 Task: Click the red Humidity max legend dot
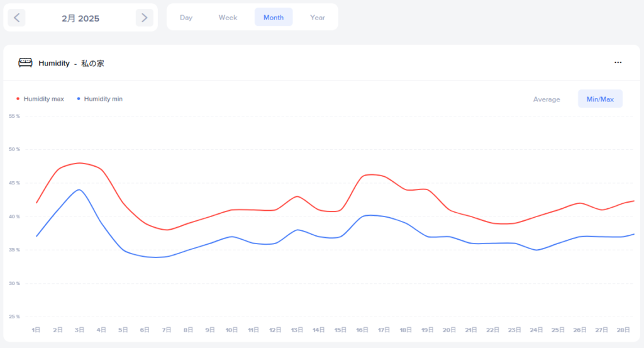click(x=18, y=99)
